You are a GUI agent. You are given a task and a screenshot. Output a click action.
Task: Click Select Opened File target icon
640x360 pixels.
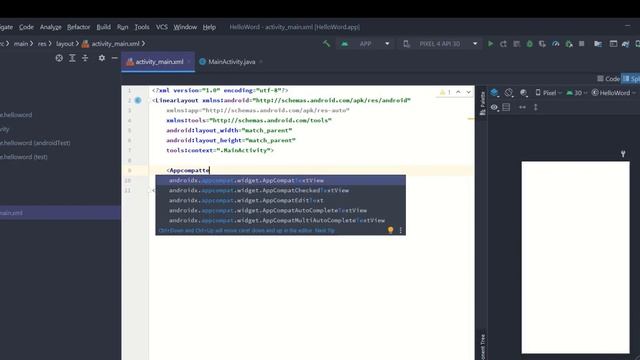pyautogui.click(x=59, y=58)
